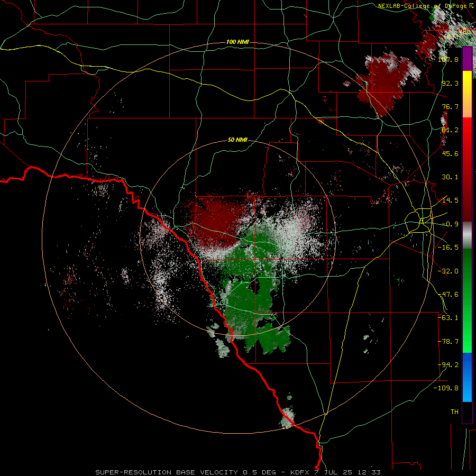476x476 pixels.
Task: Click the 30.1 velocity scale label
Action: 450,177
